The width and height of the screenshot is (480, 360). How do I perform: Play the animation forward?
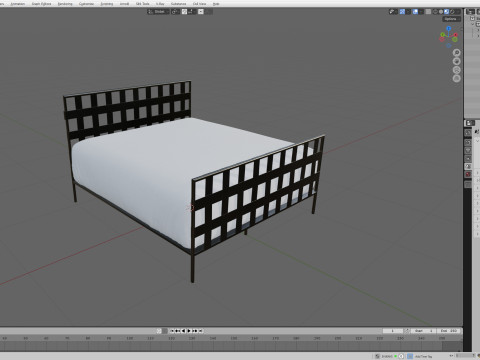pyautogui.click(x=189, y=331)
